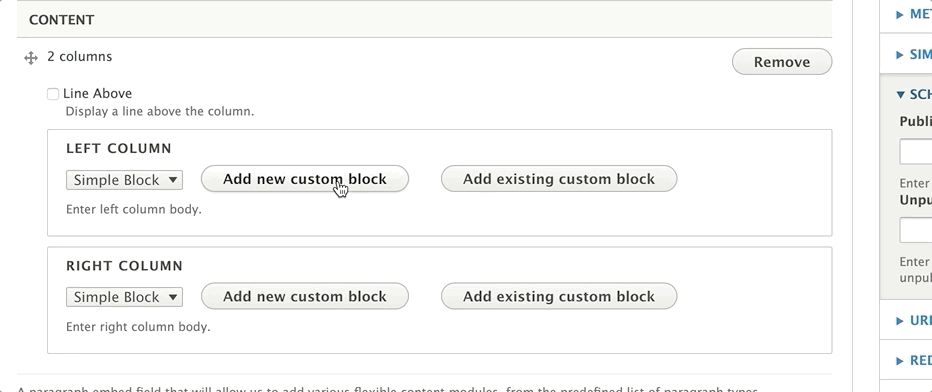Click the drag handle beside 2 columns
932x392 pixels.
(31, 58)
